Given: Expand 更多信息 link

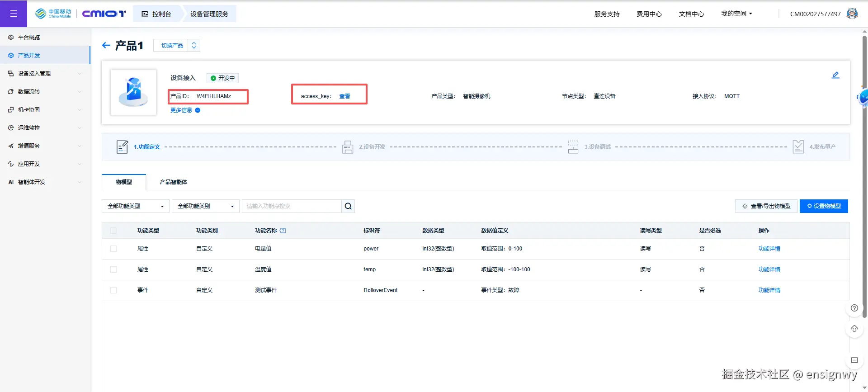Looking at the screenshot, I should pyautogui.click(x=181, y=110).
